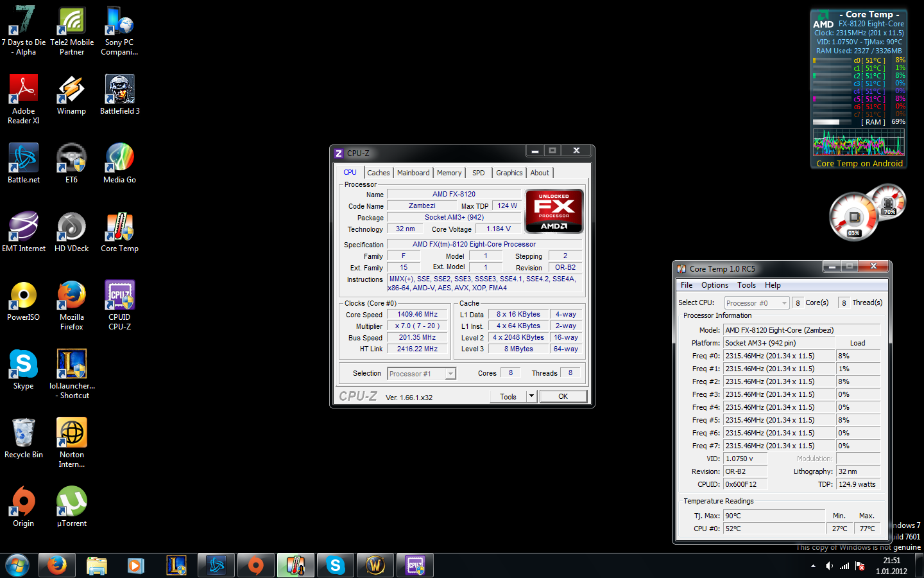Image resolution: width=924 pixels, height=578 pixels.
Task: Open the SPD tab in CPU-Z
Action: tap(479, 173)
